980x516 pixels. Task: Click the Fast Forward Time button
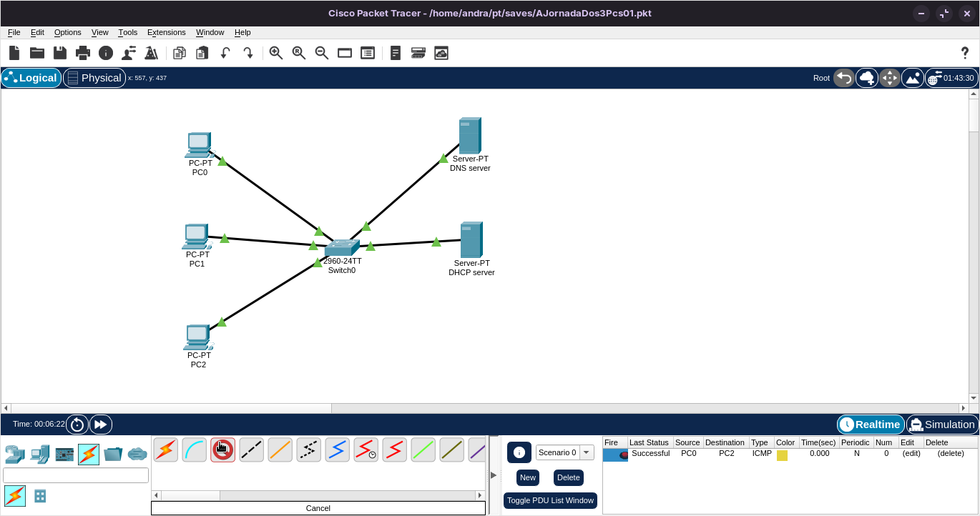point(101,425)
